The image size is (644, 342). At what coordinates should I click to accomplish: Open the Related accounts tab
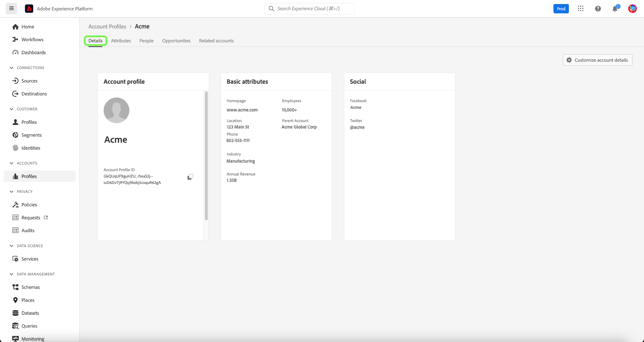click(x=216, y=41)
